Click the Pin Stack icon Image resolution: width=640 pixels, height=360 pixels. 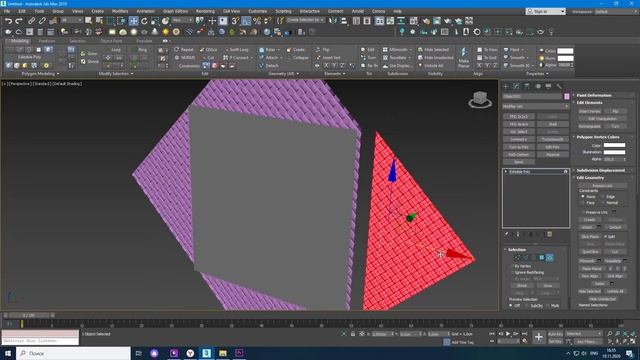(507, 234)
